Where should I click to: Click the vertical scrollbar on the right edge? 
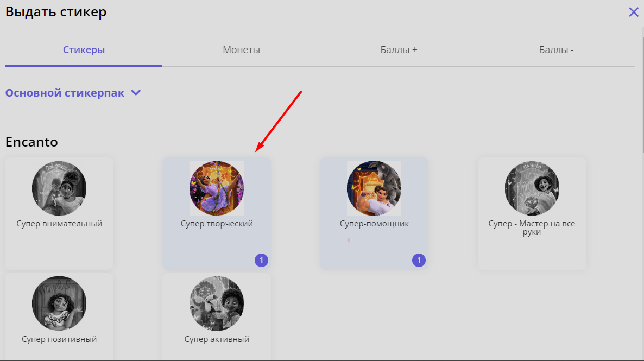pyautogui.click(x=643, y=94)
